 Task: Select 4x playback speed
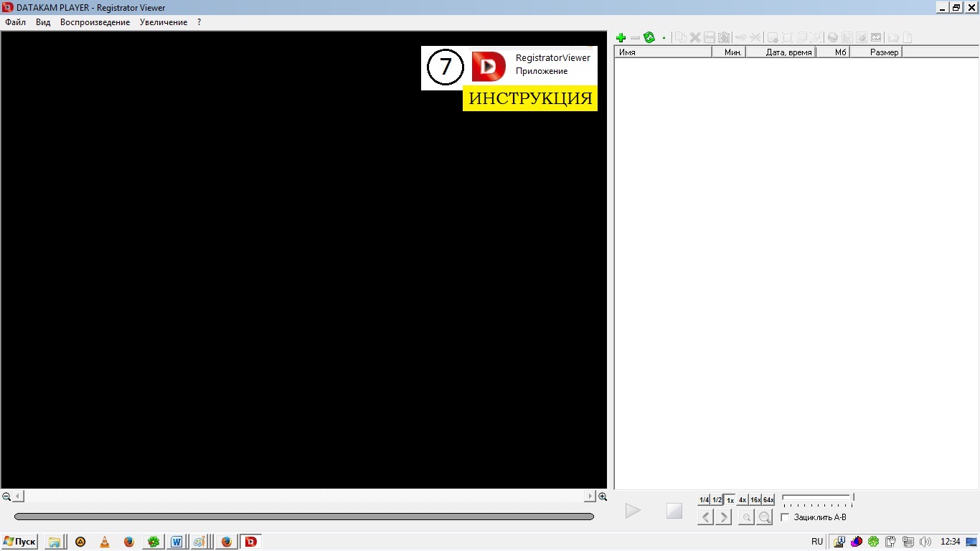[x=743, y=500]
